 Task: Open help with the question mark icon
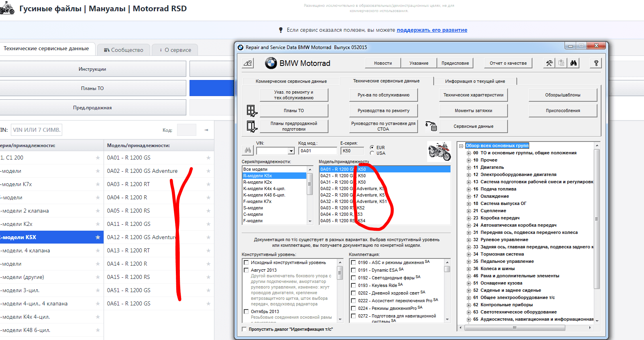(596, 63)
